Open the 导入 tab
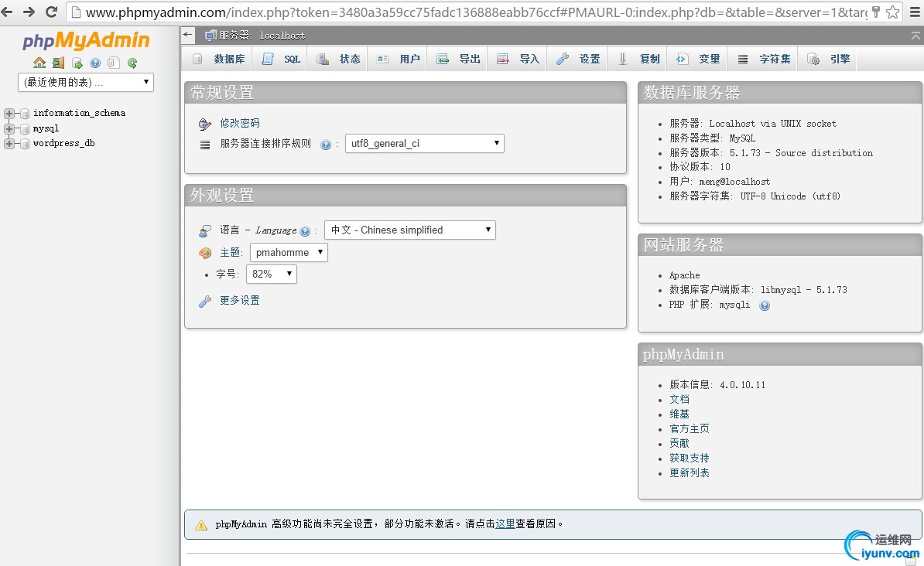Viewport: 924px width, 566px height. pos(518,59)
